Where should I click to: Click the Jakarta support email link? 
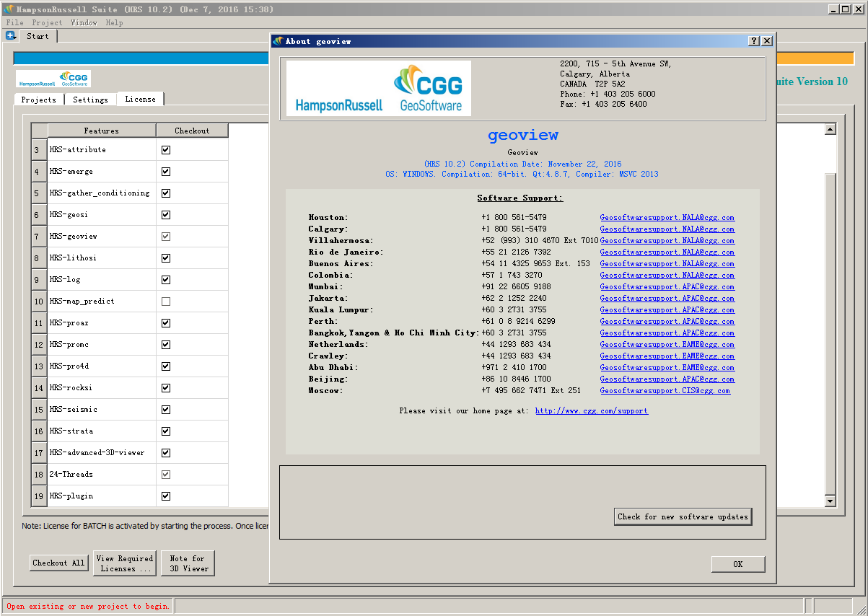(667, 299)
